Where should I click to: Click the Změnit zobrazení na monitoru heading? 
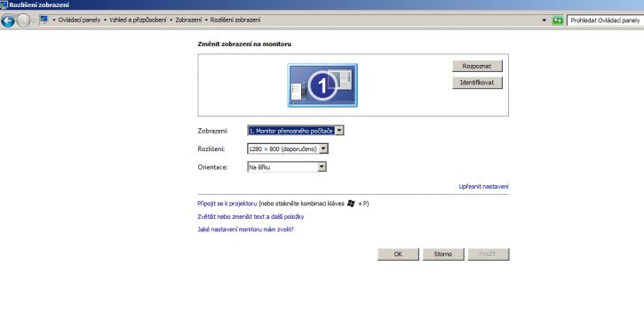244,44
